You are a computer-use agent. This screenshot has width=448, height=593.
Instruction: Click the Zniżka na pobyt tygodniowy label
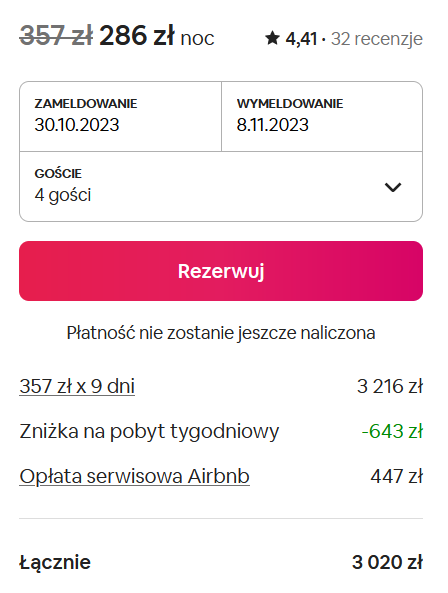pyautogui.click(x=149, y=431)
